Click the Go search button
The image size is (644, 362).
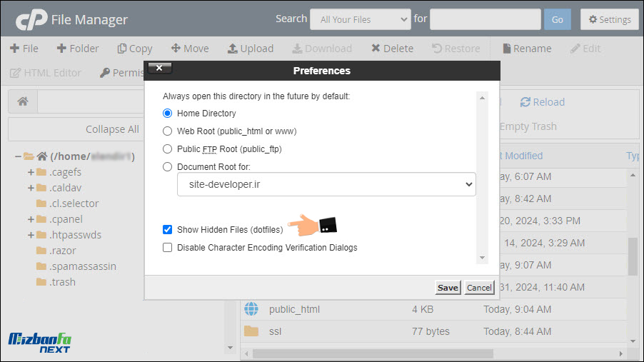557,19
